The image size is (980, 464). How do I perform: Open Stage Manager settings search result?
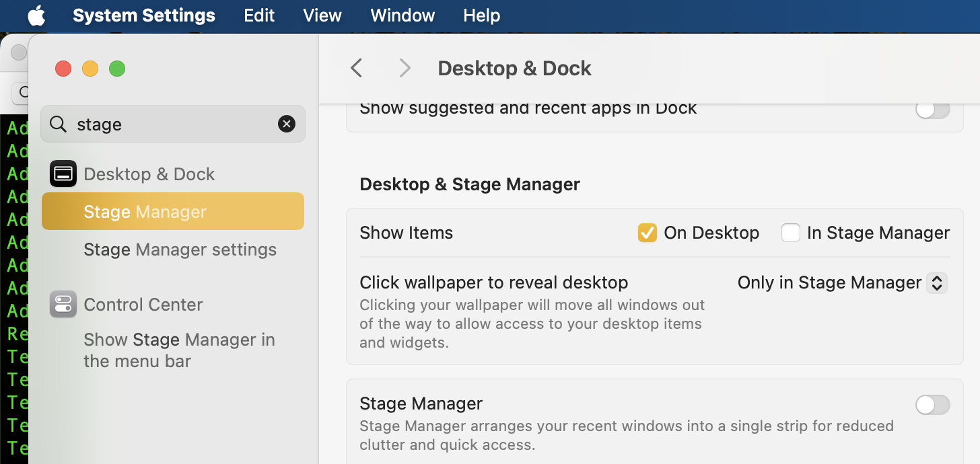180,249
